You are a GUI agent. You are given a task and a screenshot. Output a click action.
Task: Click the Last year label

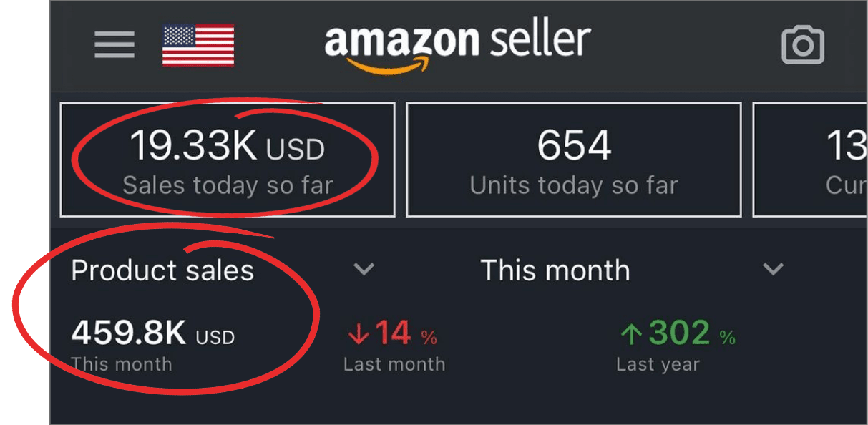[658, 364]
